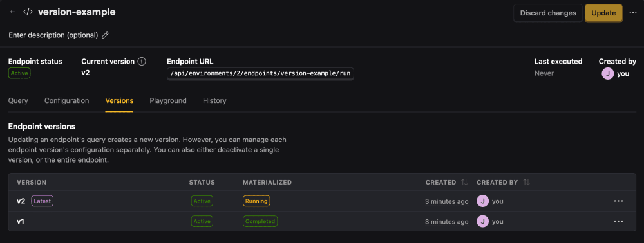This screenshot has width=644, height=243.
Task: Click the Latest badge on v2
Action: tap(43, 201)
